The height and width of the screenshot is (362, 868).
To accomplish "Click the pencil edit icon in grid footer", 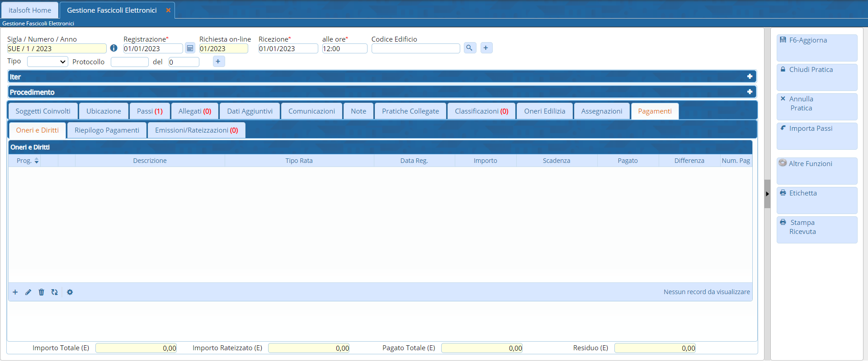I will (28, 292).
